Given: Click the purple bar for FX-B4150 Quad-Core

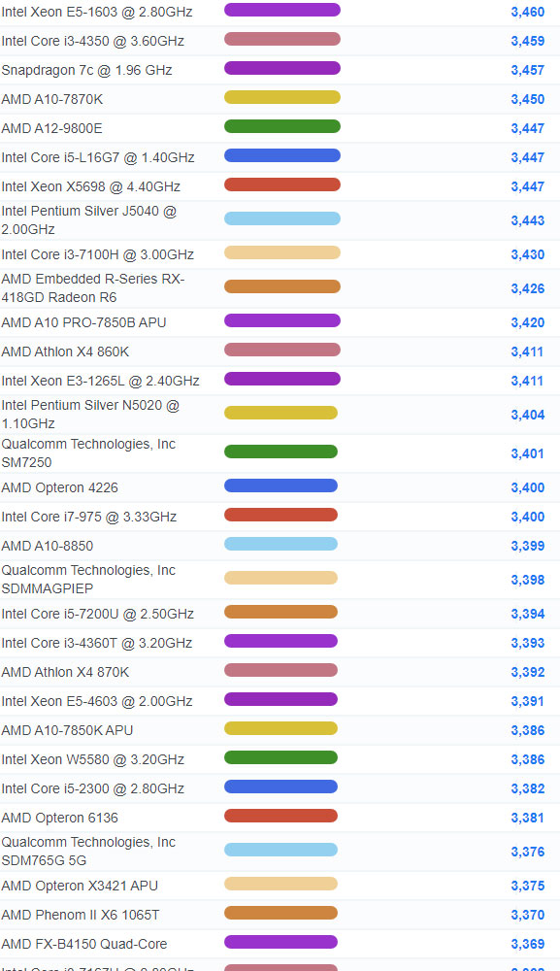Looking at the screenshot, I should 280,942.
